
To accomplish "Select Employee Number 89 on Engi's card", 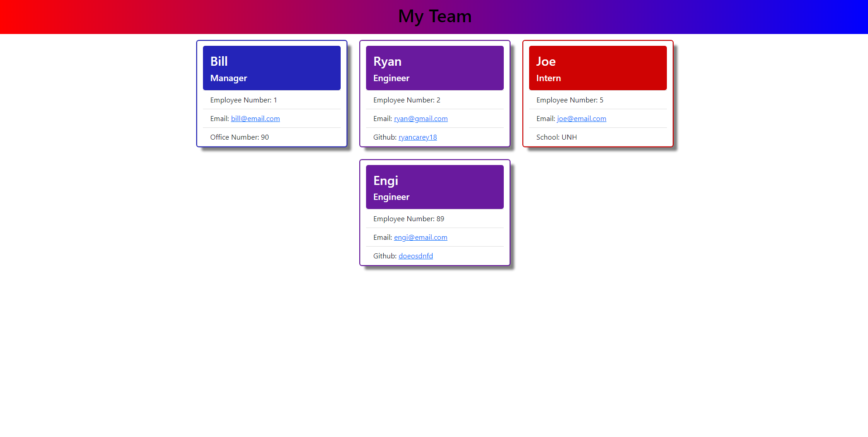I will tap(408, 218).
